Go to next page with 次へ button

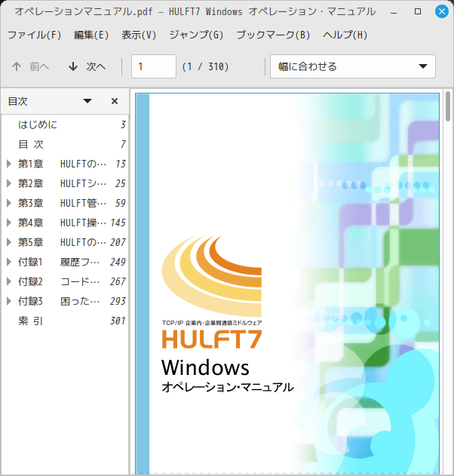(87, 66)
